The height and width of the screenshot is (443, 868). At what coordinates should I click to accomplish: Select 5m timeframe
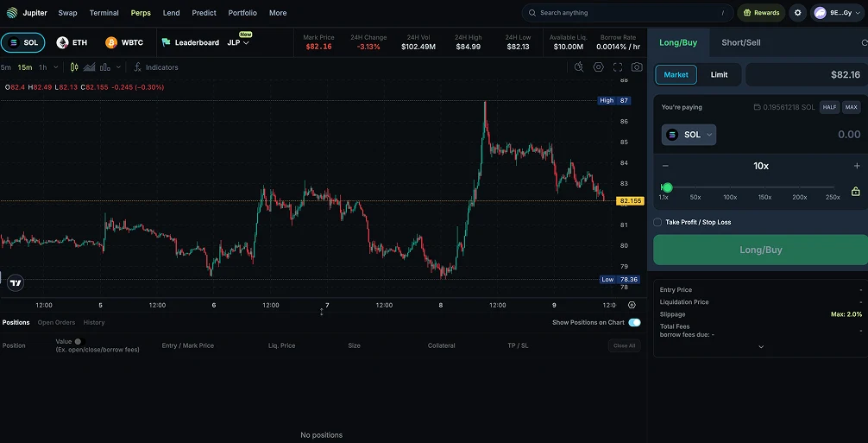[5, 67]
